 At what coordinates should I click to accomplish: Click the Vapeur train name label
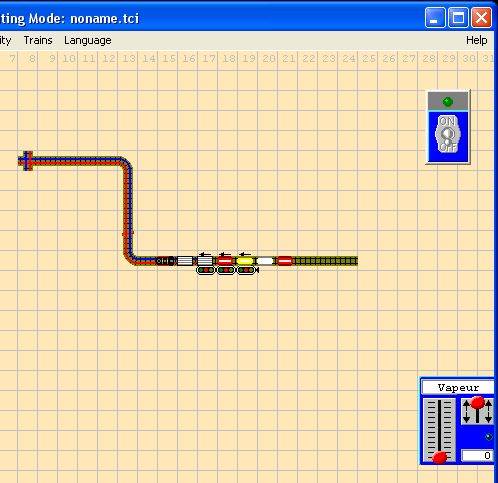458,387
